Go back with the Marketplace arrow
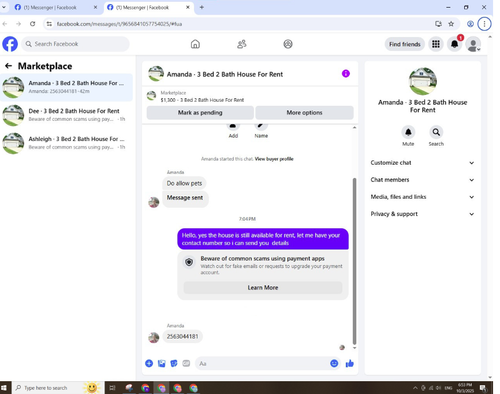Viewport: 500px width, 394px height. pyautogui.click(x=9, y=66)
